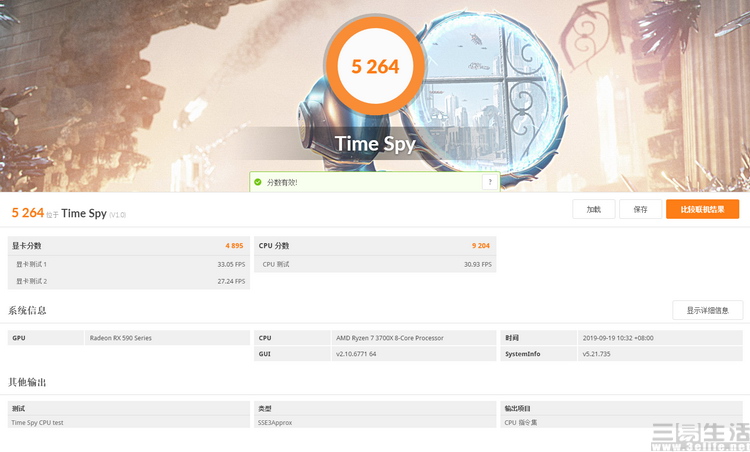Image resolution: width=750 pixels, height=452 pixels.
Task: Click the SSE3Approx type value
Action: click(275, 422)
